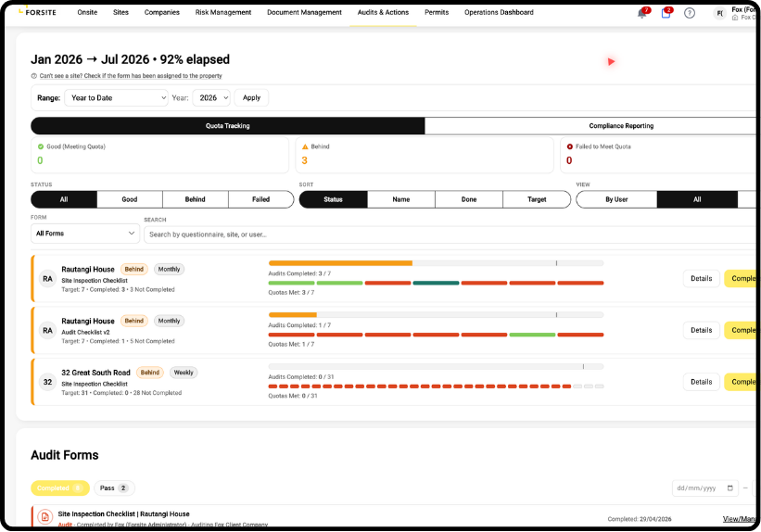
Task: Click Complete for 32 Great South Road
Action: click(x=742, y=382)
